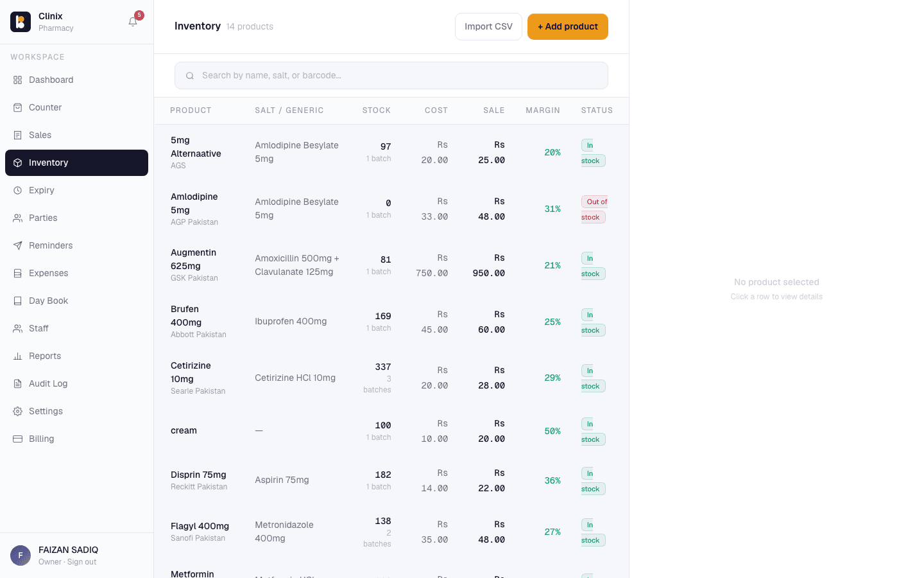Click the Reports bar-chart icon

pyautogui.click(x=18, y=356)
